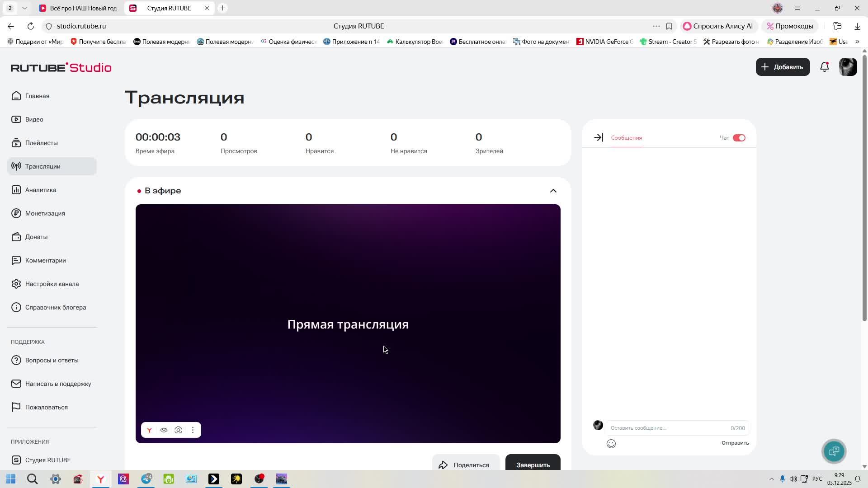This screenshot has height=488, width=868.
Task: Click the screenshot camera icon on the video
Action: 178,430
